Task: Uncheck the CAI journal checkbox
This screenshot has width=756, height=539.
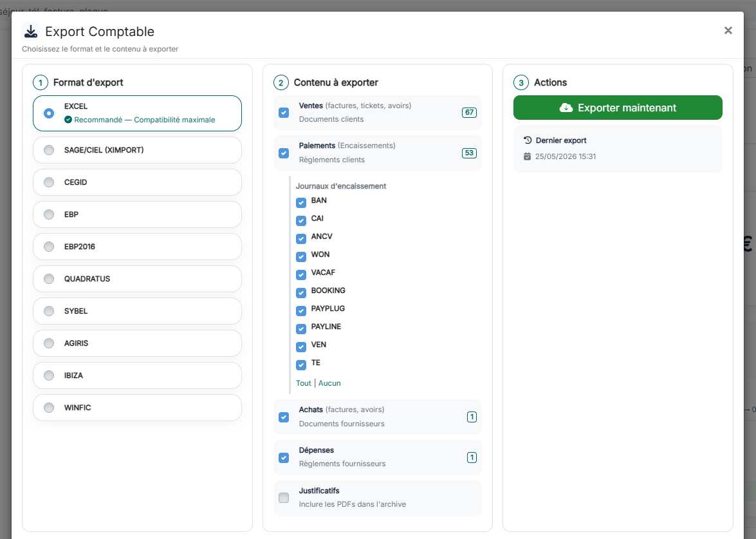Action: 301,220
